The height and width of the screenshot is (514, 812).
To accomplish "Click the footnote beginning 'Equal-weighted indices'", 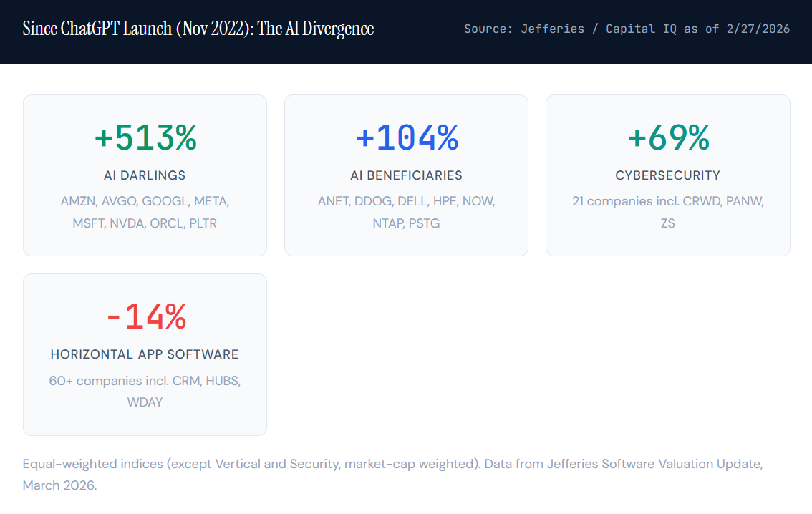I will 392,474.
